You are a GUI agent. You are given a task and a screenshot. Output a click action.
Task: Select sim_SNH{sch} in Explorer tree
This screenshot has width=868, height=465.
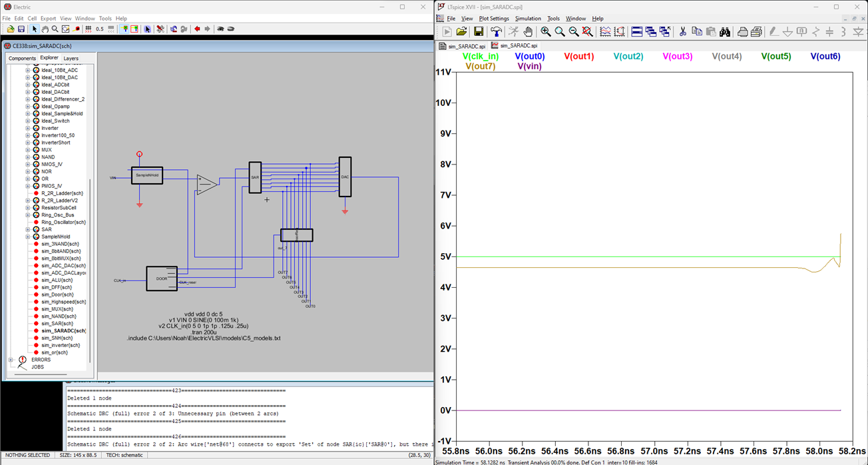tap(57, 338)
